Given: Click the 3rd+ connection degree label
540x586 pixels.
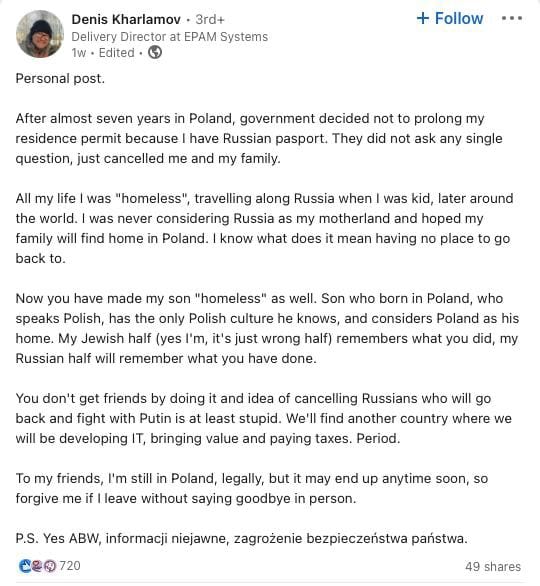Looking at the screenshot, I should pos(210,19).
